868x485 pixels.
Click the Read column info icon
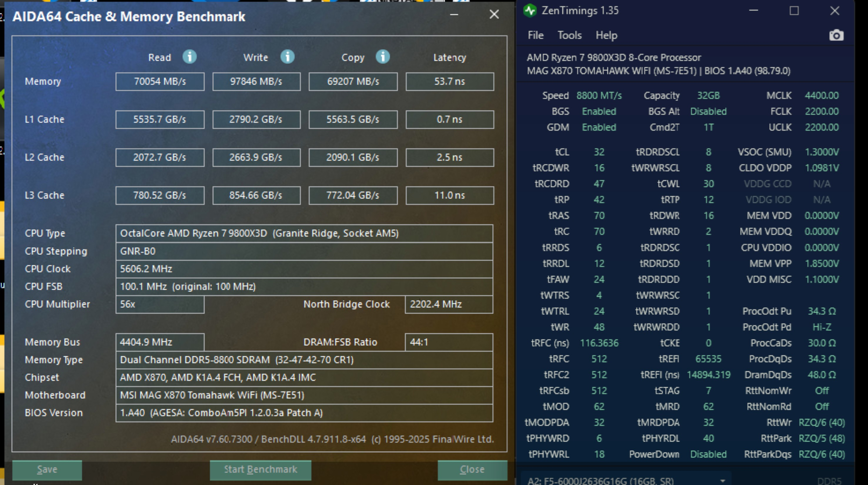pyautogui.click(x=189, y=57)
